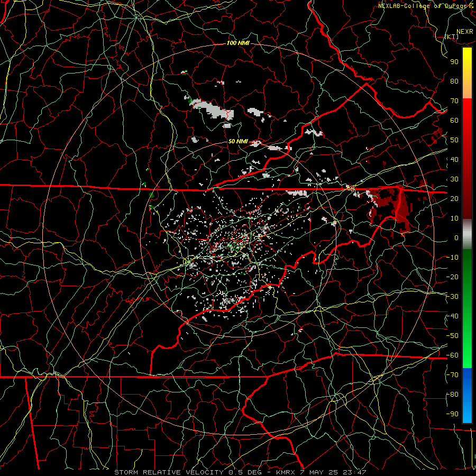This screenshot has width=476, height=476.
Task: Click the 50 value on the velocity scale
Action: pos(454,140)
